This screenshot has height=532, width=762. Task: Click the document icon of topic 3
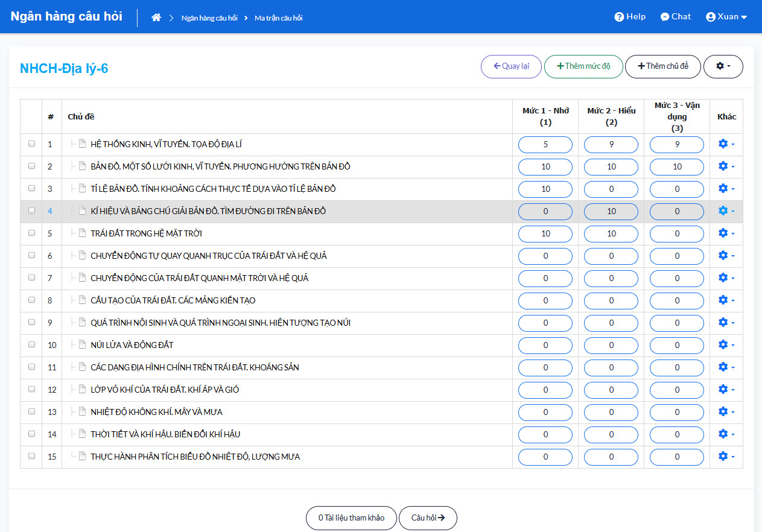[83, 189]
